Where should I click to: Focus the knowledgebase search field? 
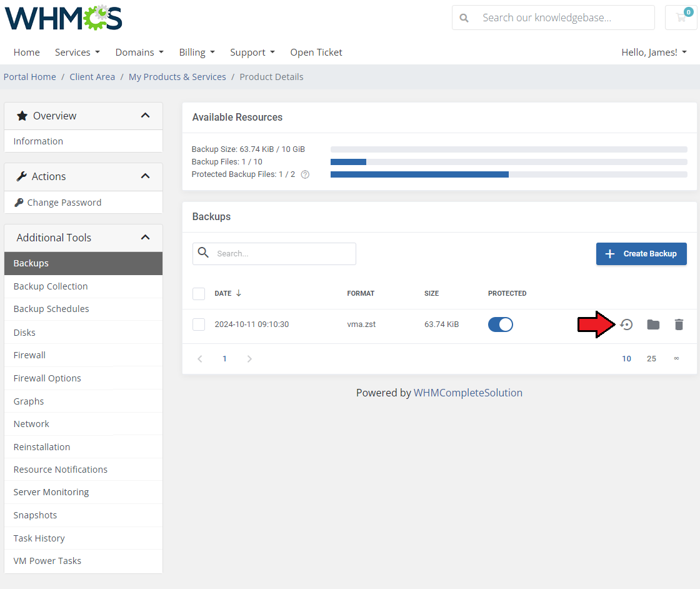[553, 18]
